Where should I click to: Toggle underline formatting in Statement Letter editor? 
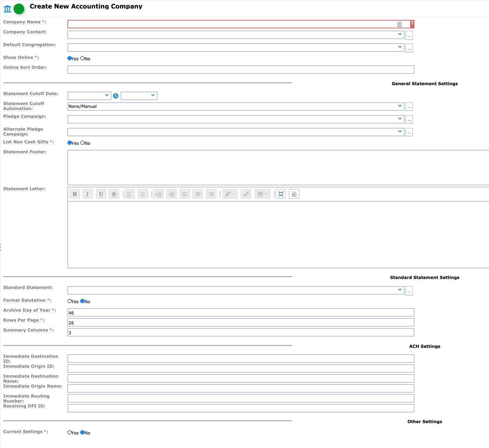[x=101, y=194]
